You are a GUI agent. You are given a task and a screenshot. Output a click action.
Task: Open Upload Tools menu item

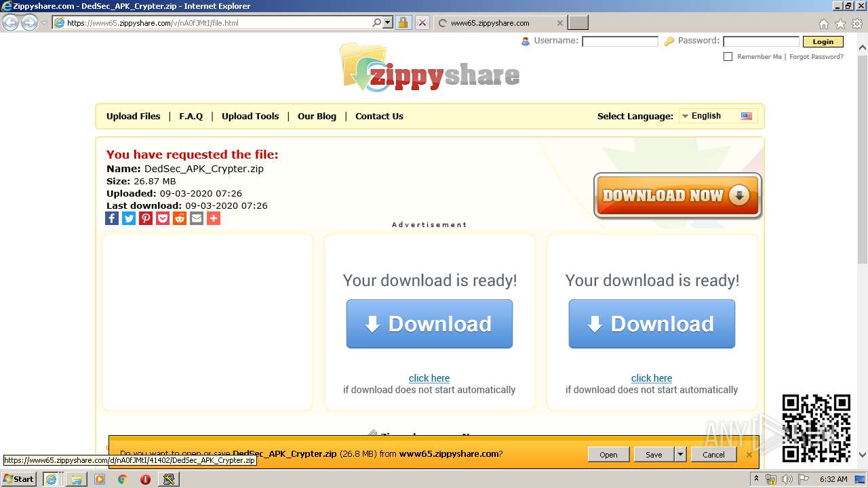tap(250, 116)
